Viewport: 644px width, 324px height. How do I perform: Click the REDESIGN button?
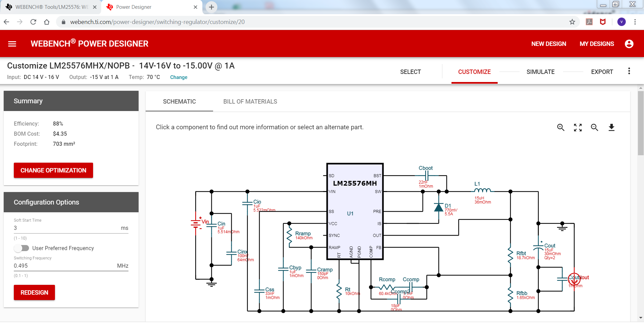pyautogui.click(x=34, y=293)
